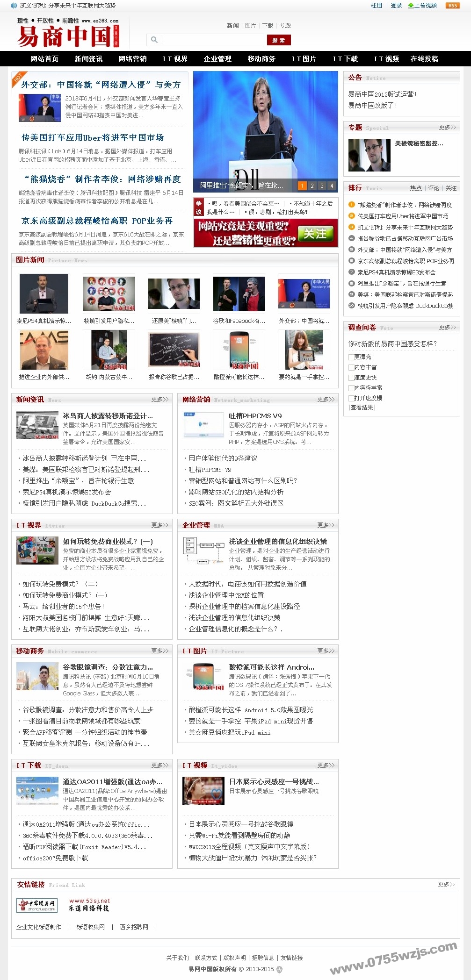This screenshot has width=471, height=980.
Task: Check the 更漂亮 poll option
Action: 351,357
